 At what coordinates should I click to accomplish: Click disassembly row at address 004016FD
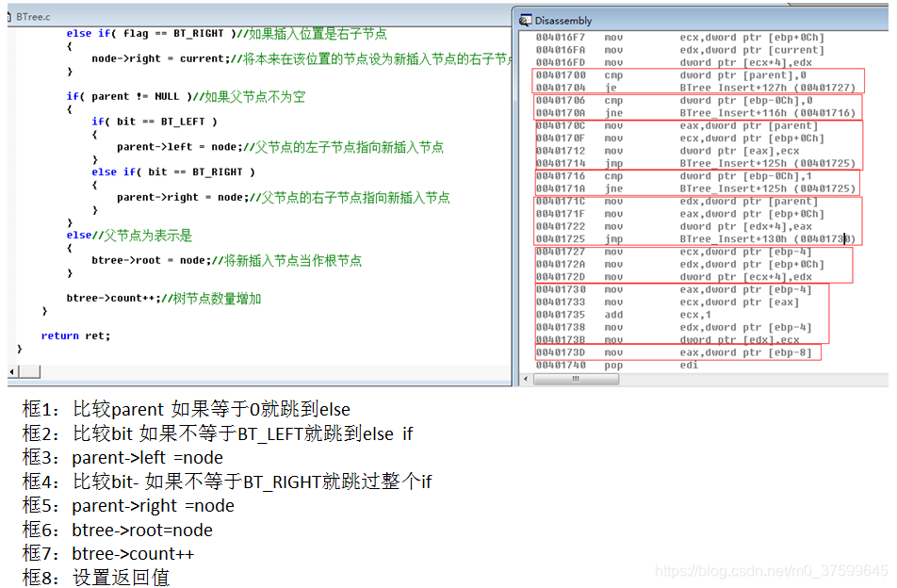(674, 62)
